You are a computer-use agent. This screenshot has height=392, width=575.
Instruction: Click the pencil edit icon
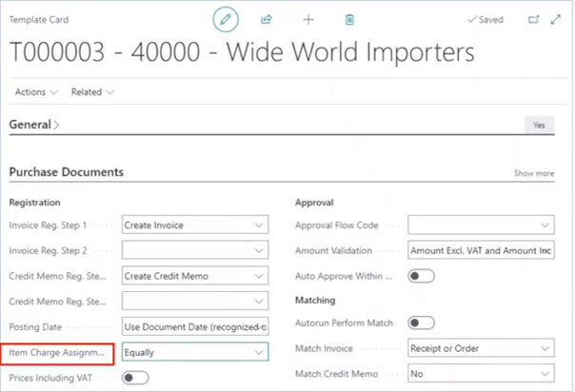tap(226, 19)
